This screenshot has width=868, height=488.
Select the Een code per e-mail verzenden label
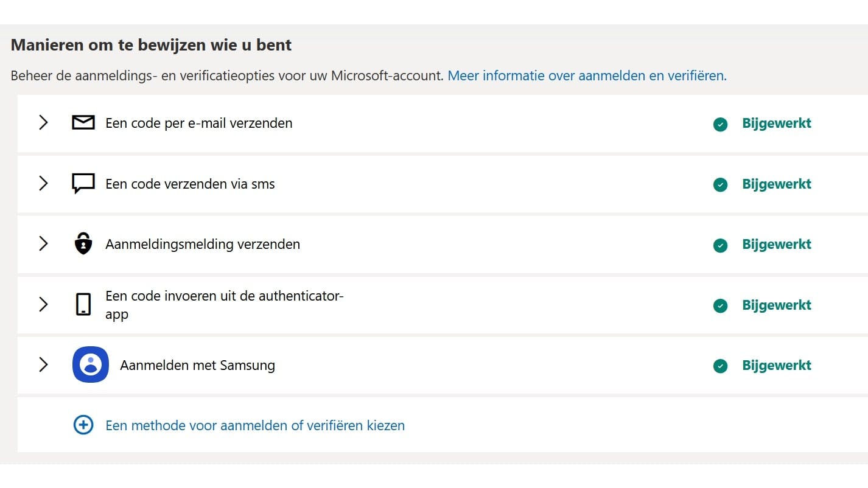pyautogui.click(x=199, y=123)
